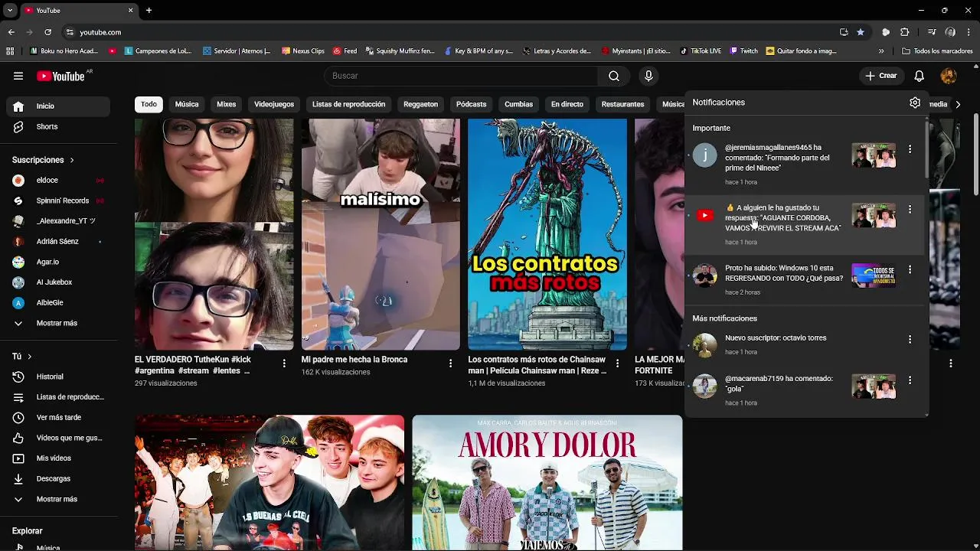The width and height of the screenshot is (980, 551).
Task: Expand Mostrar más under Descargas
Action: 58,499
